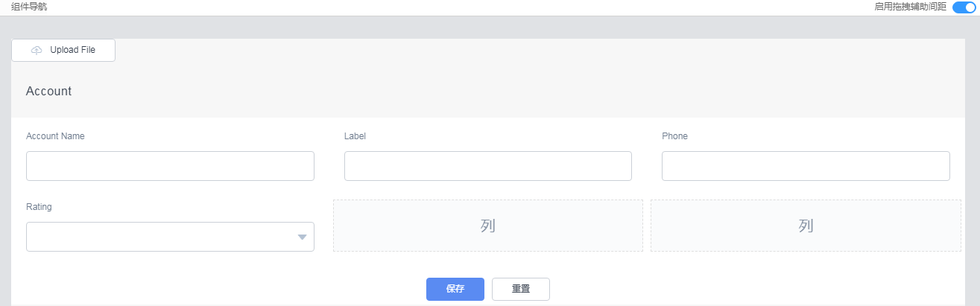Open the Rating combo box
980x306 pixels.
[x=170, y=237]
